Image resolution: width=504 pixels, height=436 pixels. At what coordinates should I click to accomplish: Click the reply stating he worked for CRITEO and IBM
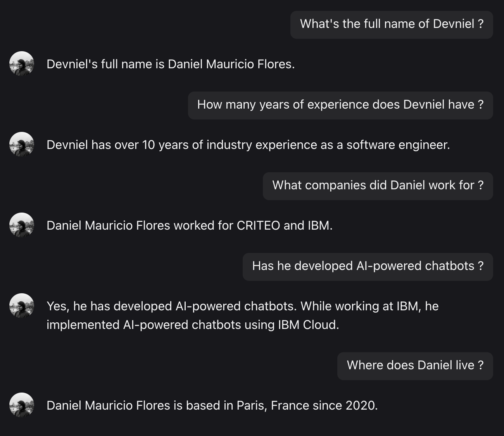189,226
